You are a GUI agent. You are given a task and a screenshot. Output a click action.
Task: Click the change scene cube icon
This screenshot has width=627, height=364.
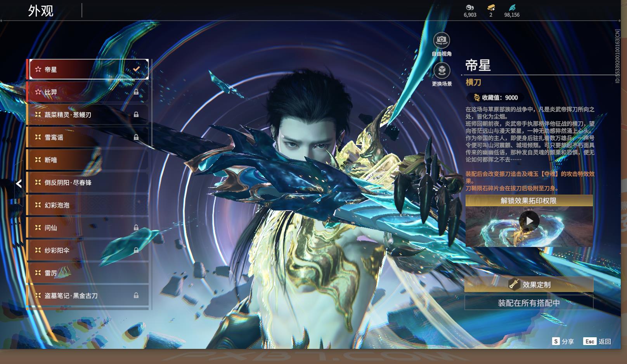[442, 71]
